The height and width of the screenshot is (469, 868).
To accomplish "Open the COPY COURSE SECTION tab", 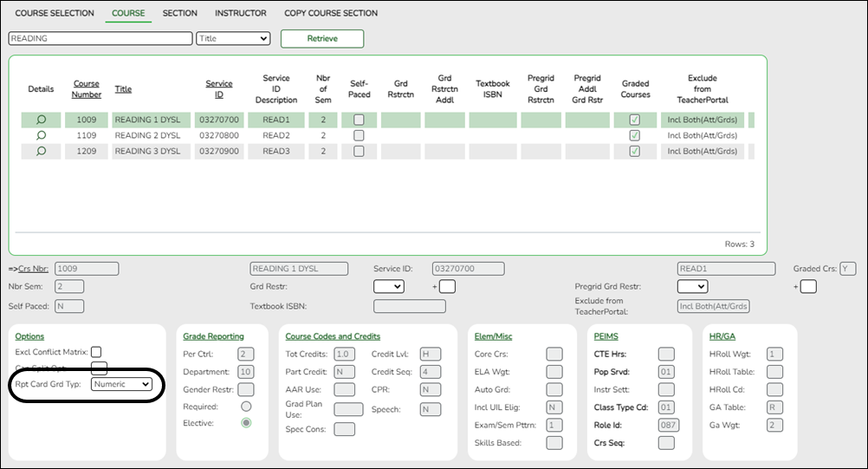I will click(x=331, y=13).
